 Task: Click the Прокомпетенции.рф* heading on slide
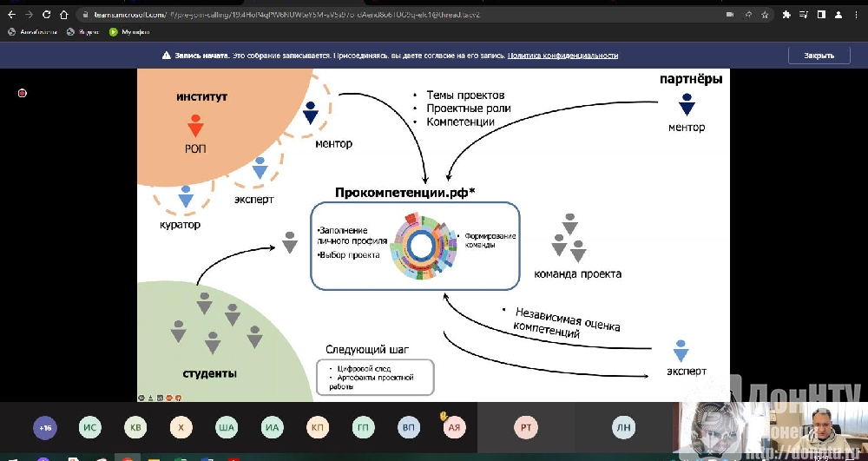click(405, 193)
